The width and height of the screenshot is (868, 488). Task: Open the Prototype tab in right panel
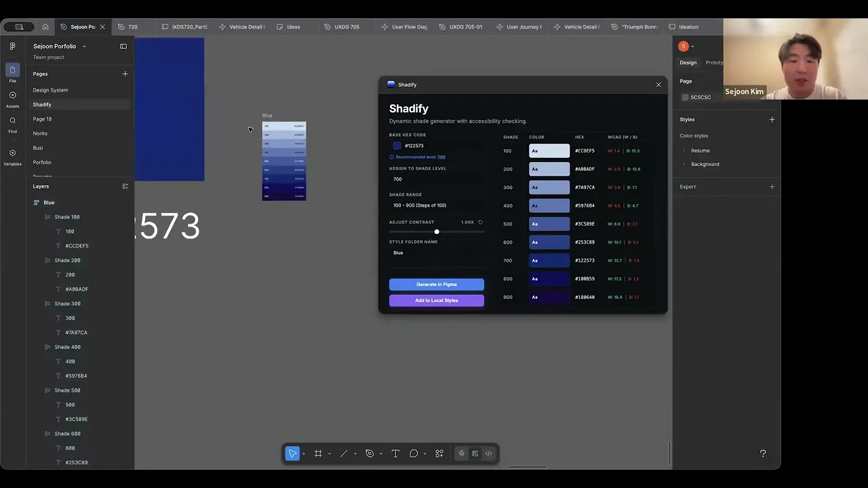714,62
